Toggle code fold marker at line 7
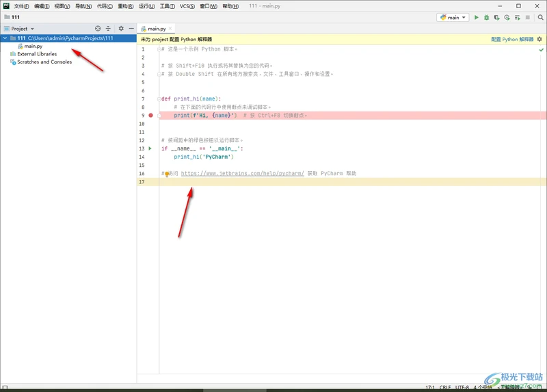Image resolution: width=547 pixels, height=392 pixels. (159, 99)
